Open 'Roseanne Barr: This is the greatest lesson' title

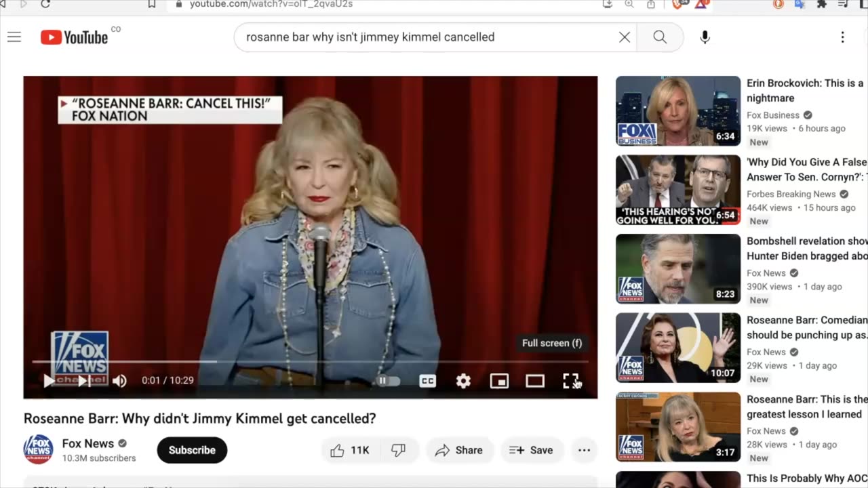tap(807, 407)
